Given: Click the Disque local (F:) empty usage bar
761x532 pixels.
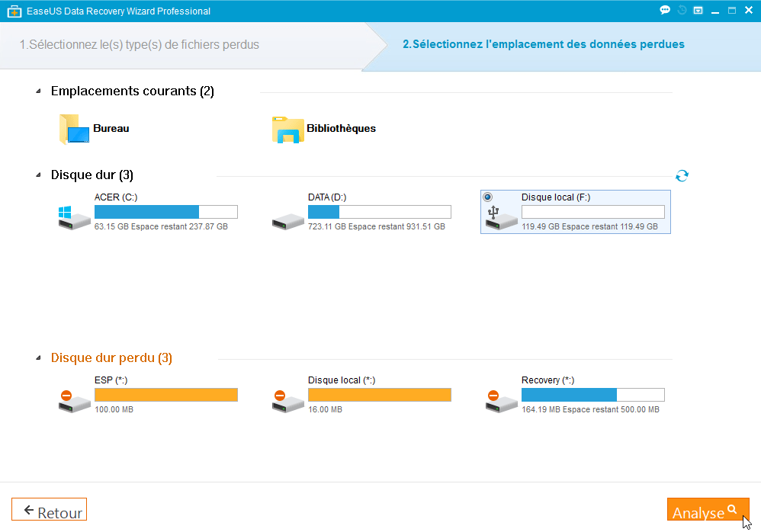Looking at the screenshot, I should [593, 212].
